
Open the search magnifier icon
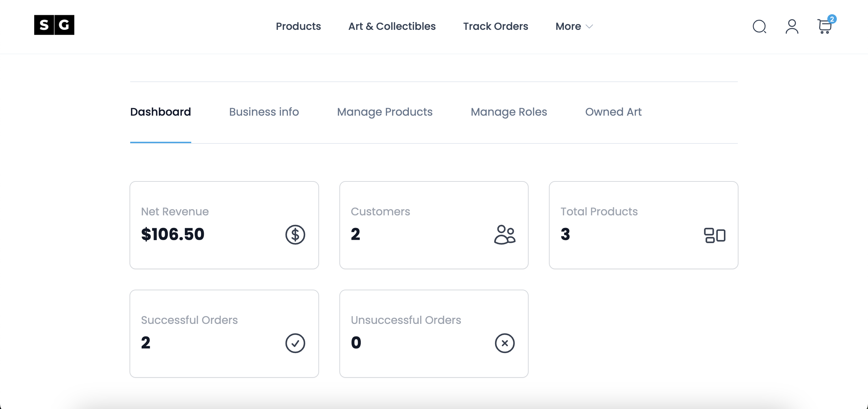point(759,26)
